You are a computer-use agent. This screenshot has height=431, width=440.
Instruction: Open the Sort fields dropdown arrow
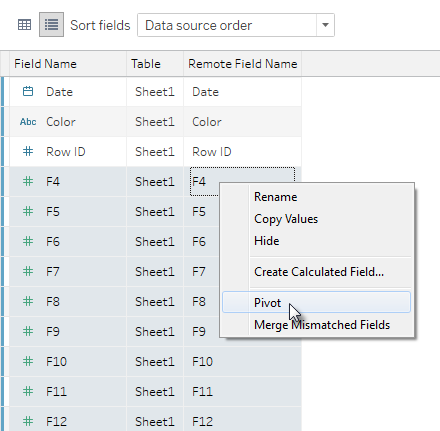(325, 25)
